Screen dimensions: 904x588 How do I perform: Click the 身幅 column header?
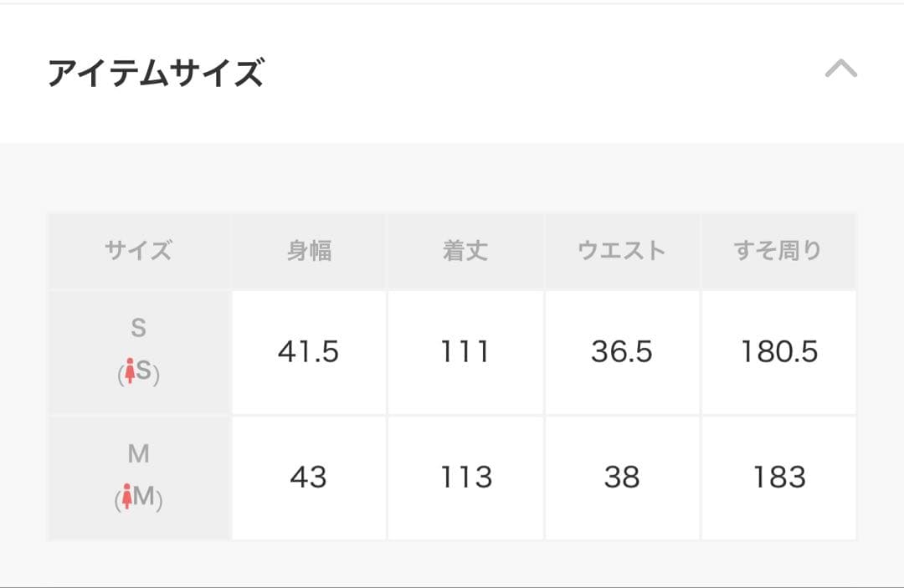point(308,249)
